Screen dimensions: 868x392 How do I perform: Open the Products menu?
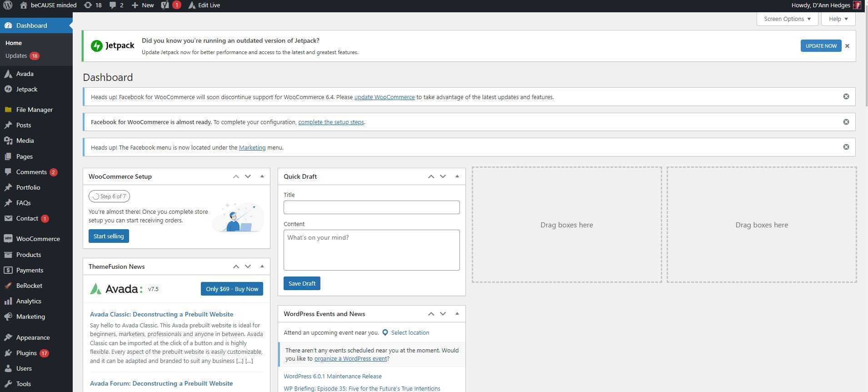[x=36, y=255]
